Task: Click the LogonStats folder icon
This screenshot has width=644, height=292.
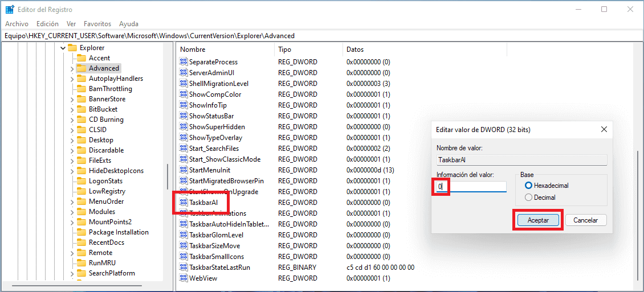Action: (x=81, y=181)
